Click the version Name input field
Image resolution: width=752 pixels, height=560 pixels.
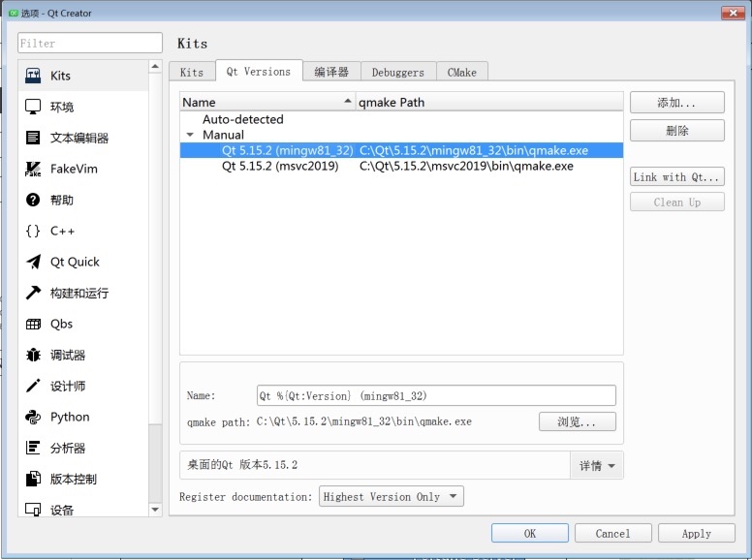point(436,395)
